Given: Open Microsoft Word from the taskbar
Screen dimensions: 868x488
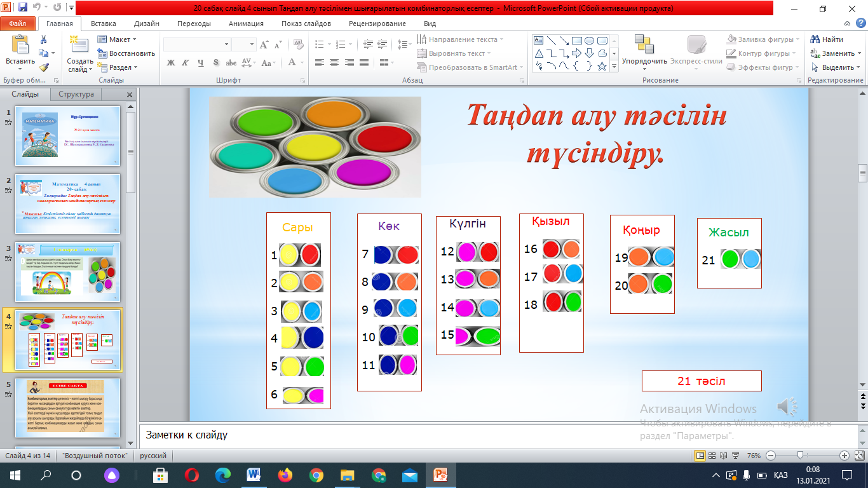Looking at the screenshot, I should click(254, 475).
